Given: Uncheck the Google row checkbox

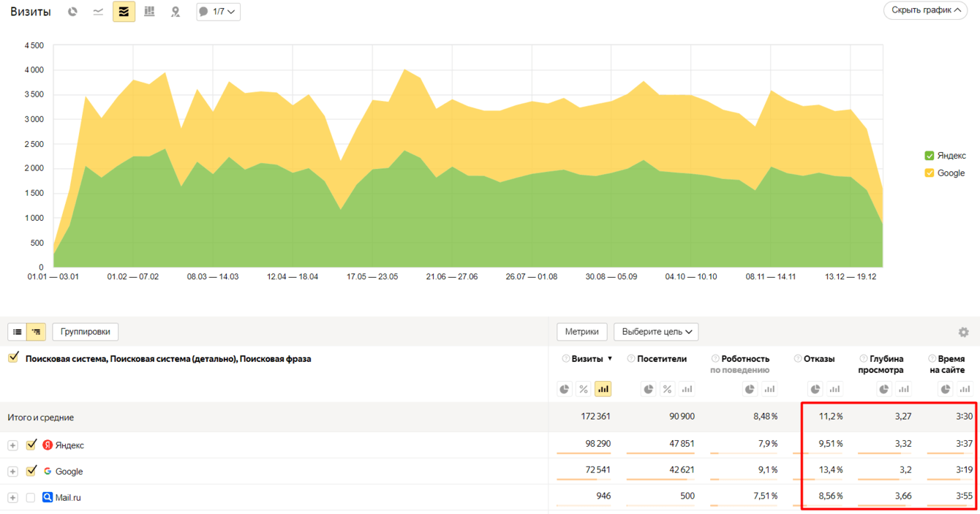Looking at the screenshot, I should tap(31, 471).
